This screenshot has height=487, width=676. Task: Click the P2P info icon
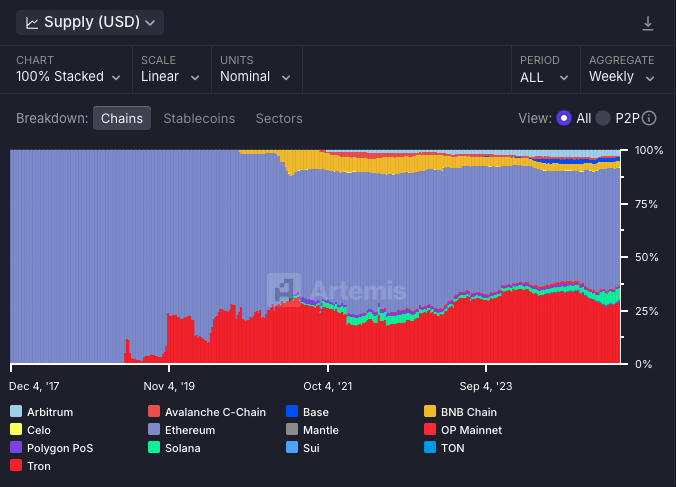[649, 118]
